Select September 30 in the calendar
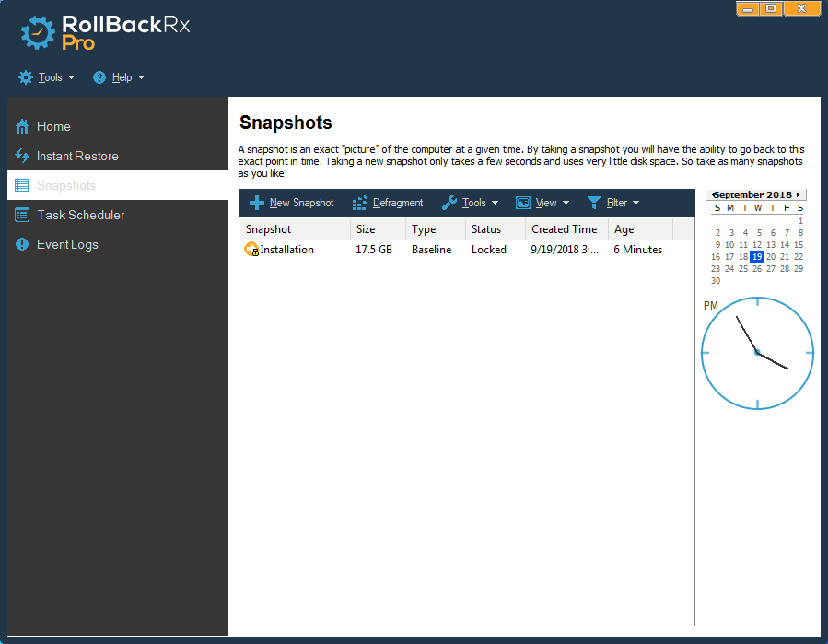Image resolution: width=828 pixels, height=644 pixels. [716, 280]
